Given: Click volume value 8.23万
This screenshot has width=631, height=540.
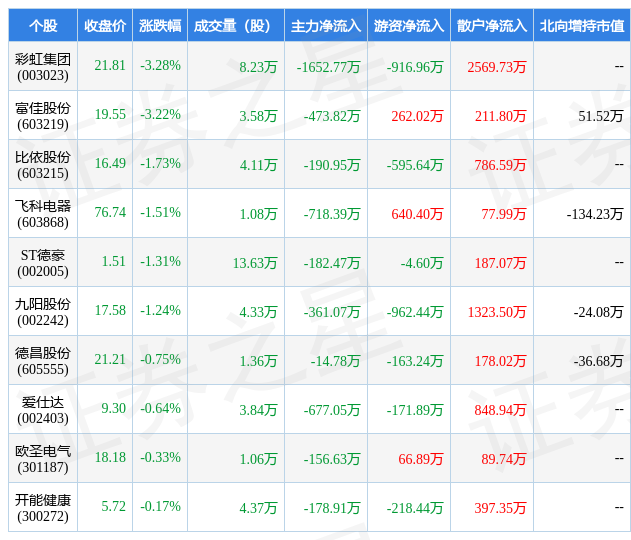Looking at the screenshot, I should [258, 67].
